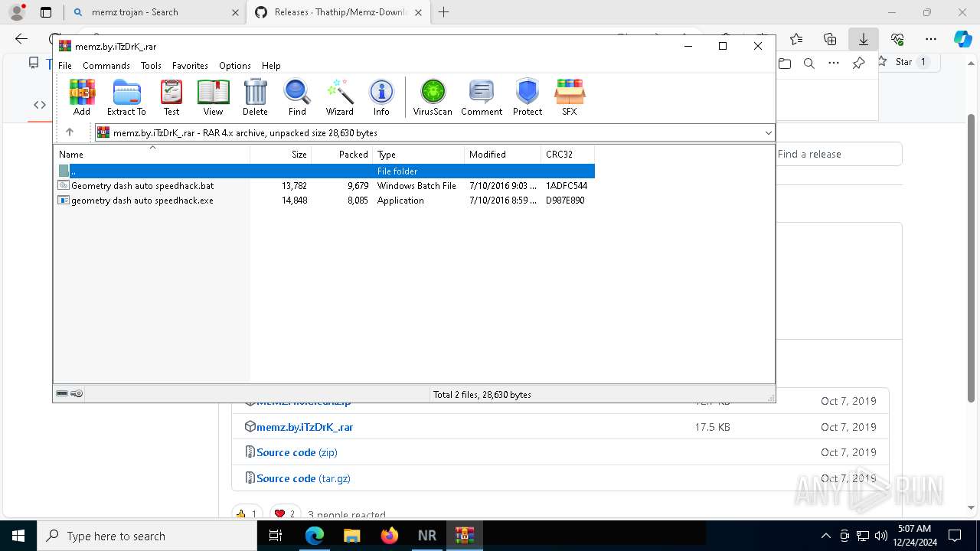Select 'geometry dash auto speedhack.exe' file

click(325, 200)
